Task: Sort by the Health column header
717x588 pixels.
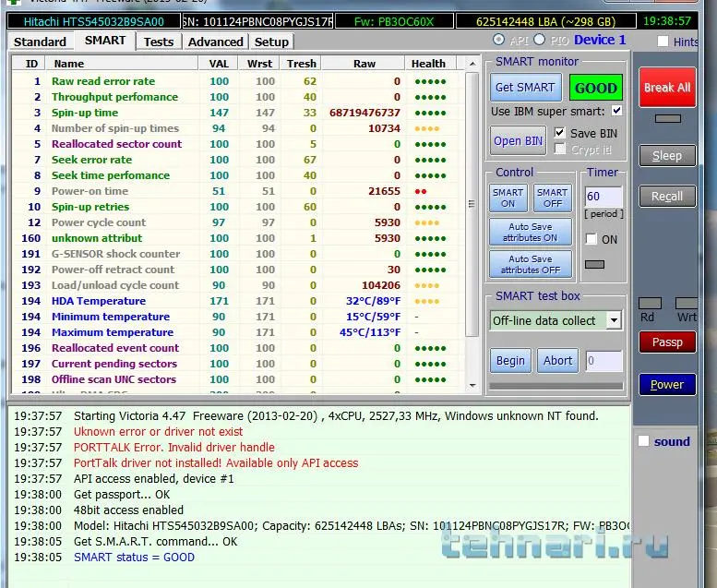Action: pos(428,64)
